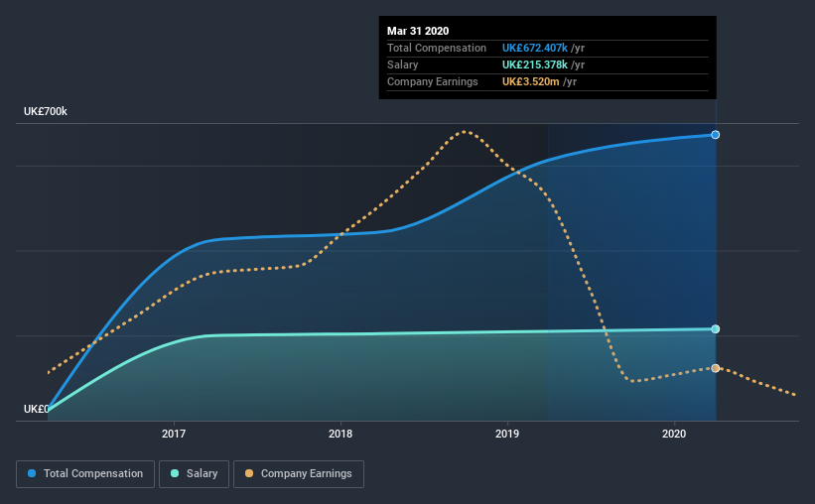Click the UK£700k y-axis label
This screenshot has height=504, width=815.
click(46, 111)
